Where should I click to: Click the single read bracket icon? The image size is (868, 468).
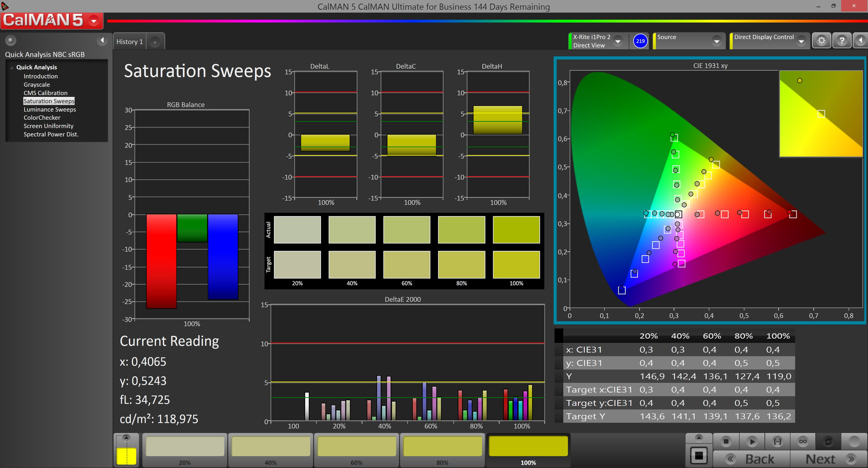778,441
